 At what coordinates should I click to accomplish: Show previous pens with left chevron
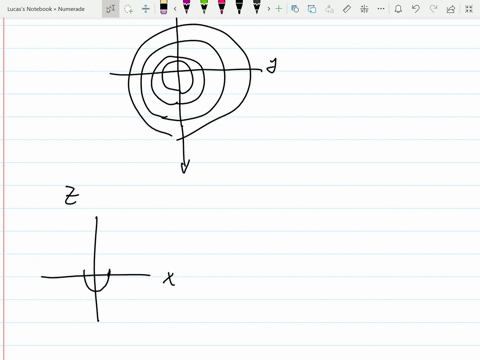175,9
